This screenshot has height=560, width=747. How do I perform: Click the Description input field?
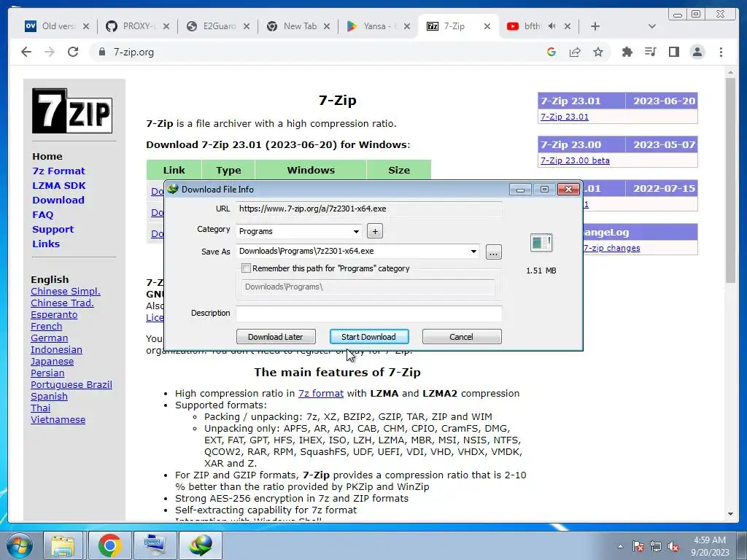[368, 314]
